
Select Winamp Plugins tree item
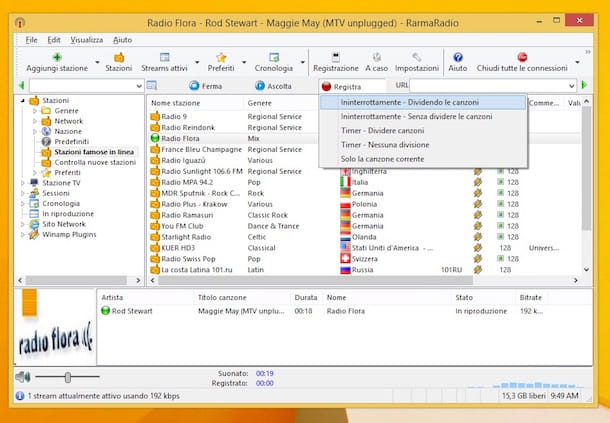(69, 234)
